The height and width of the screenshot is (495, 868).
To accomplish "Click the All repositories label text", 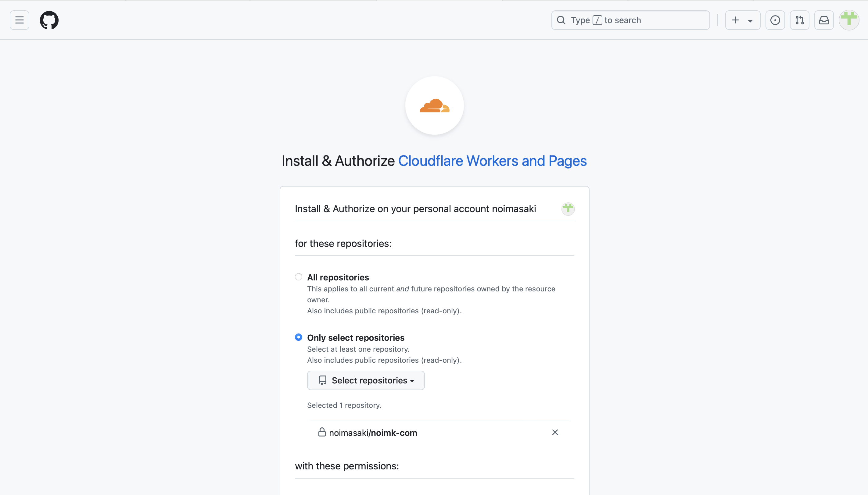I will click(338, 277).
